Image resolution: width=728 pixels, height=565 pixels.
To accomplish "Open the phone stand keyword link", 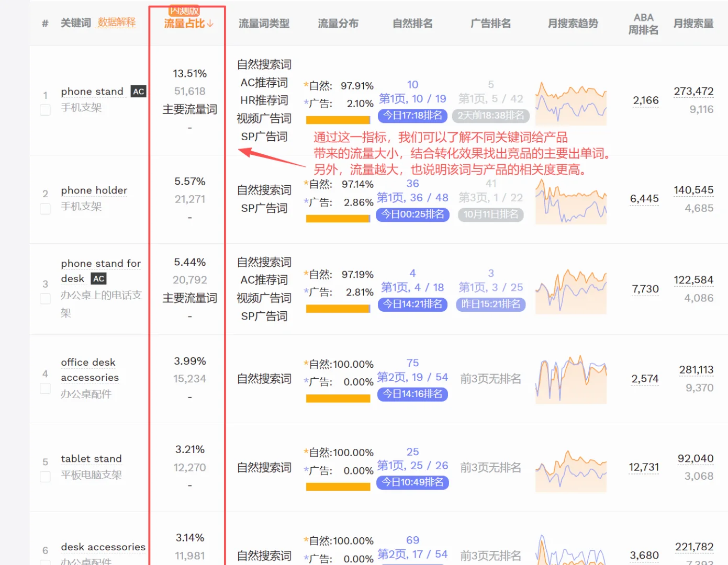I will [x=92, y=92].
